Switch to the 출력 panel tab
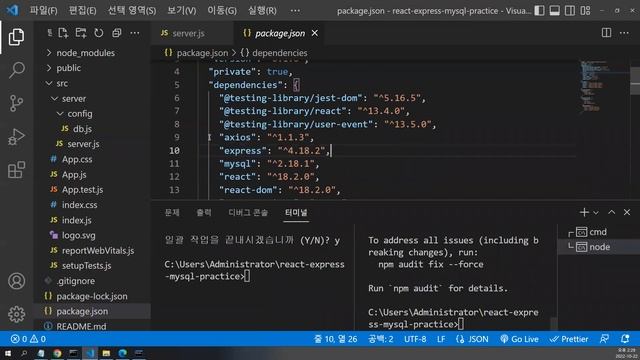 [x=204, y=213]
